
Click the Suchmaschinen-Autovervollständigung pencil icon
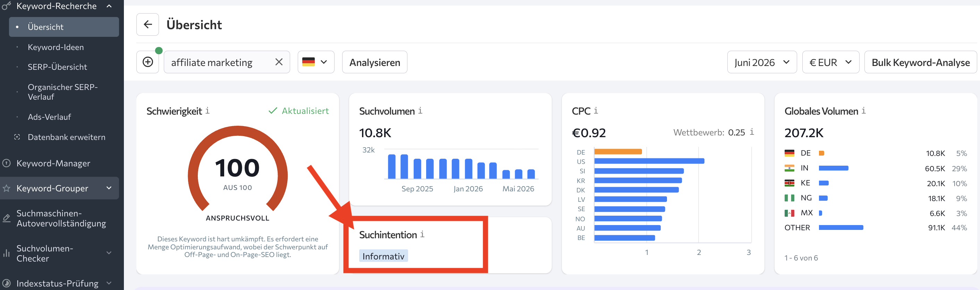[x=7, y=218]
